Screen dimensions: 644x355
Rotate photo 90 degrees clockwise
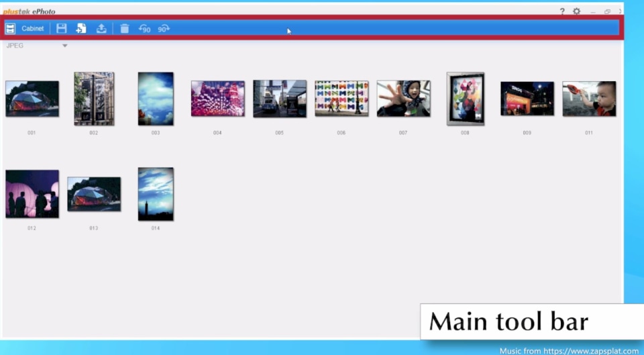[x=164, y=28]
